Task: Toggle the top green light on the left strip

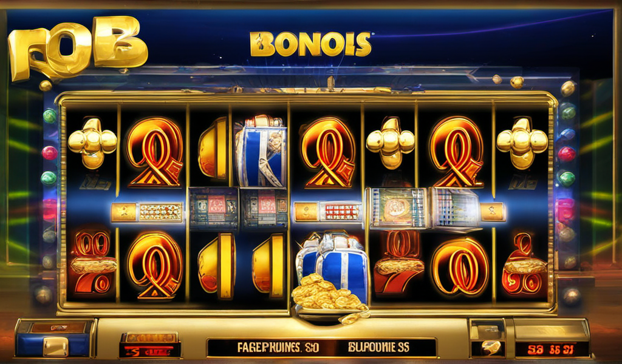Action: tap(50, 116)
